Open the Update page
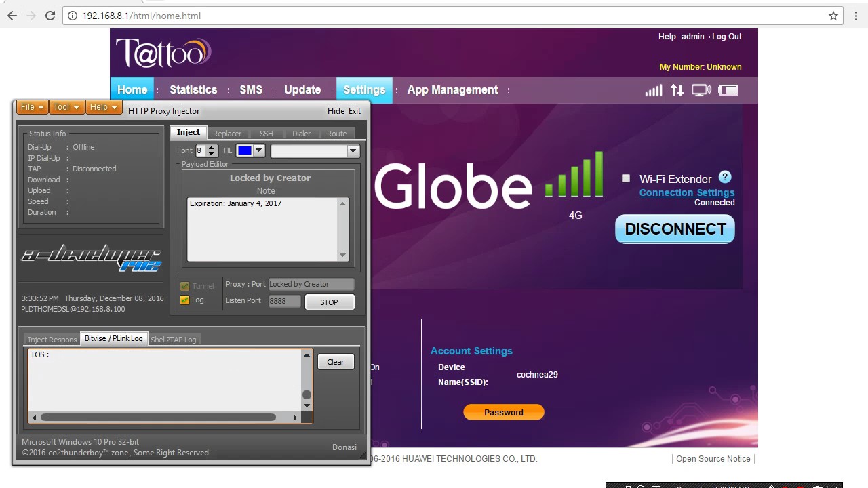Image resolution: width=868 pixels, height=488 pixels. point(302,89)
